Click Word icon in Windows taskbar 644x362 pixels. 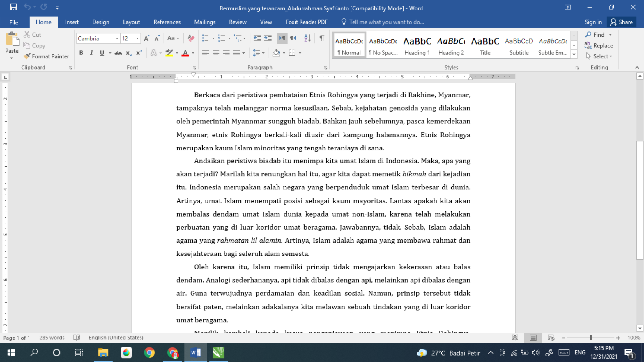tap(196, 353)
